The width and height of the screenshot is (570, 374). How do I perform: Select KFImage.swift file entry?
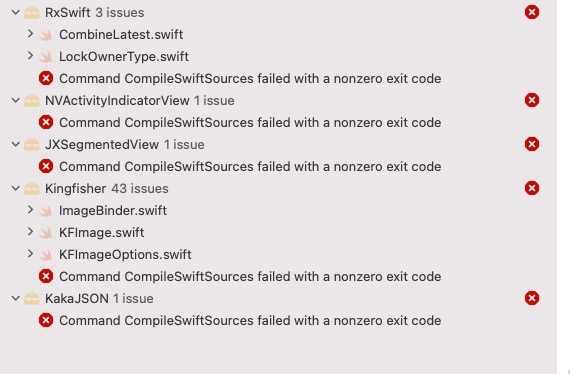101,233
